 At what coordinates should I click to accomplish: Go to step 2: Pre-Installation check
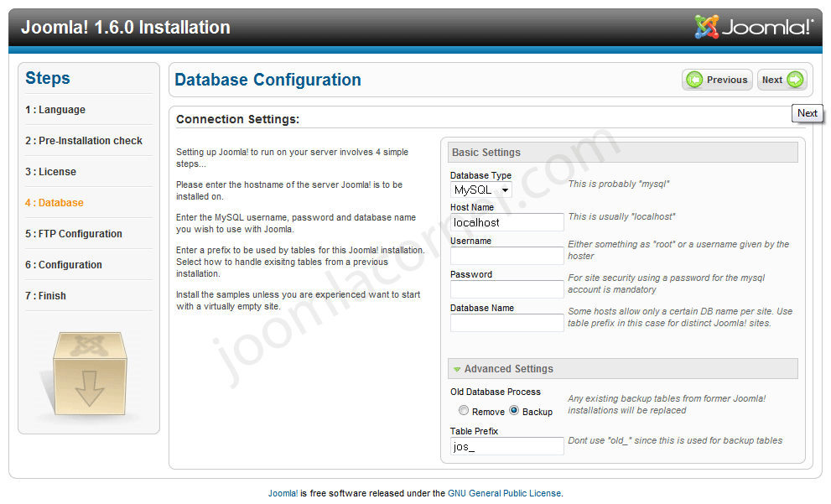84,140
